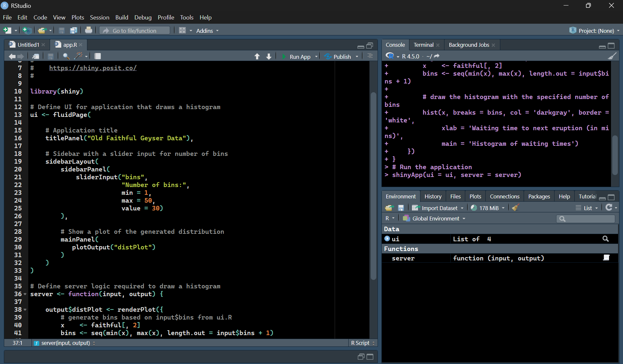Load workspace in Environment pane
623x364 pixels.
click(x=389, y=208)
